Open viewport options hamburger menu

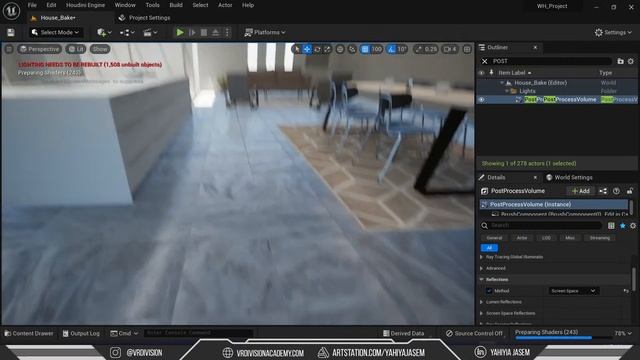(x=9, y=49)
